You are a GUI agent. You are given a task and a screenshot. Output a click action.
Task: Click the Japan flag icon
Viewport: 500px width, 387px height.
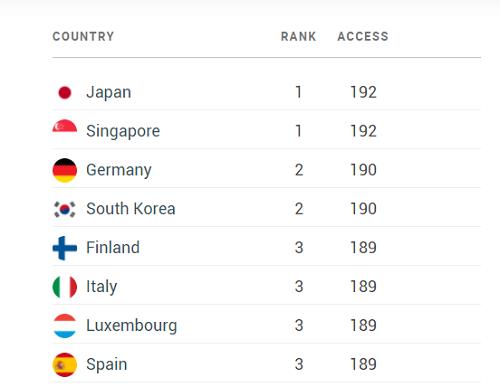coord(65,92)
